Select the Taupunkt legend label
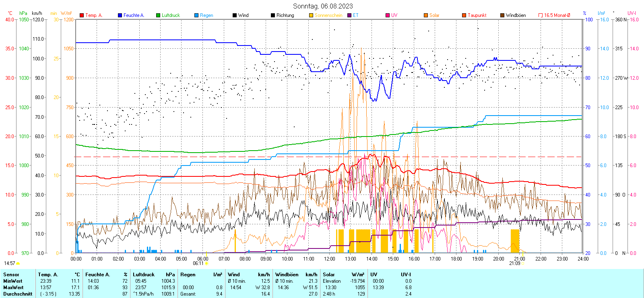 (x=477, y=15)
